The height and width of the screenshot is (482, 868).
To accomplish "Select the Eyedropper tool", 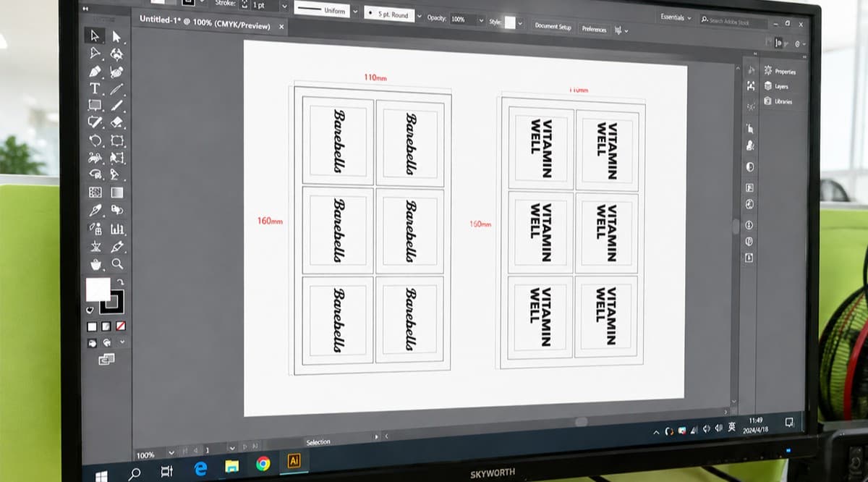I will [95, 210].
